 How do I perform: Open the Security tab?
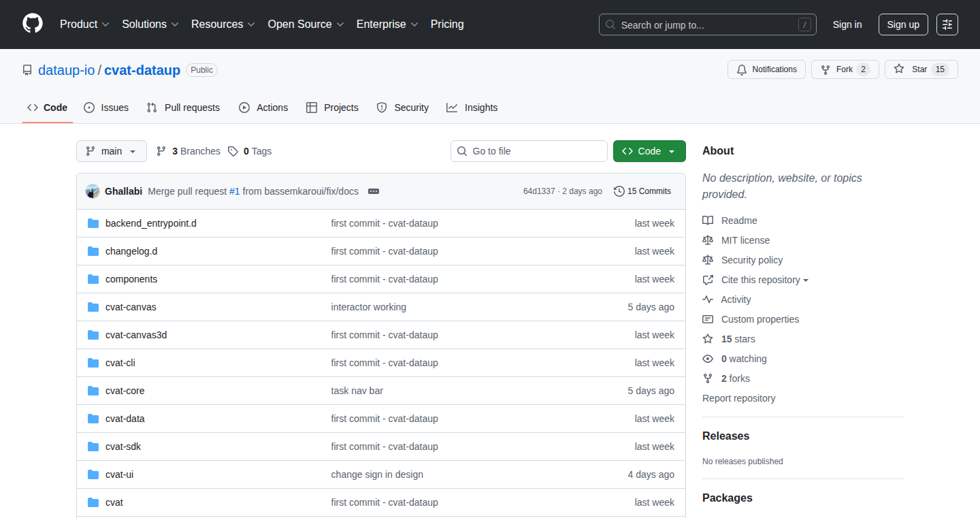(x=403, y=108)
